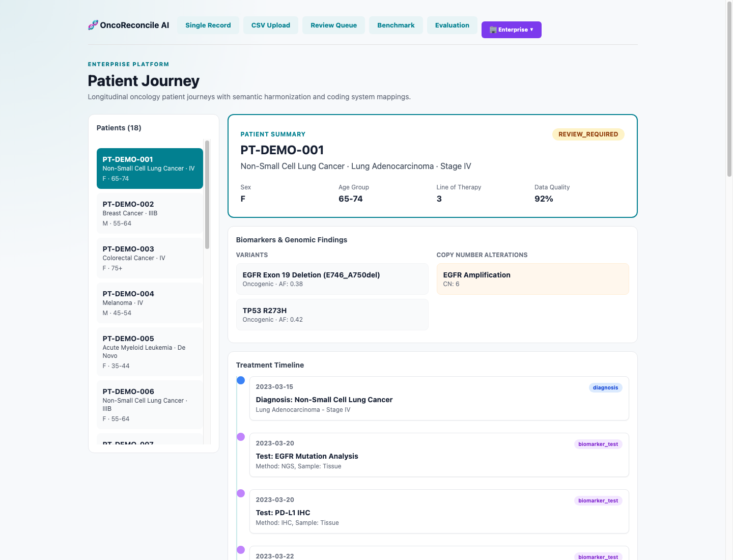Select patient PT-DEMO-005 Acute Myeloid Leukemia
The width and height of the screenshot is (733, 560).
click(150, 352)
